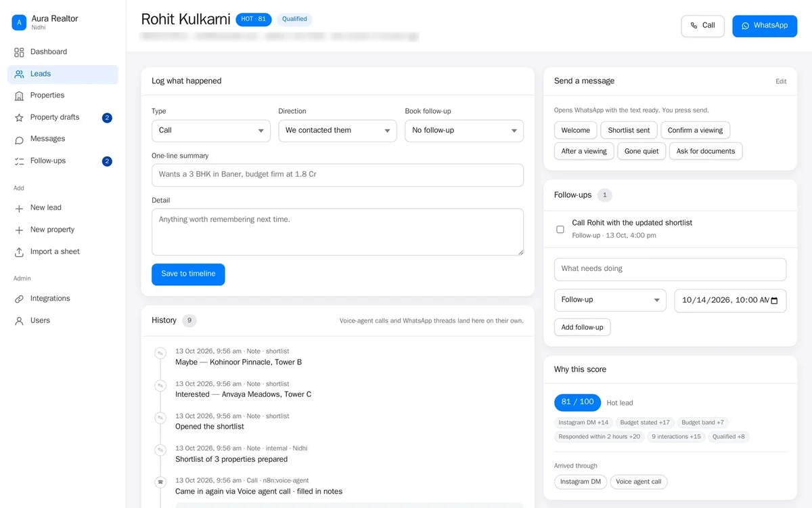This screenshot has width=812, height=508.
Task: Choose the Confirm a viewing template
Action: point(695,130)
